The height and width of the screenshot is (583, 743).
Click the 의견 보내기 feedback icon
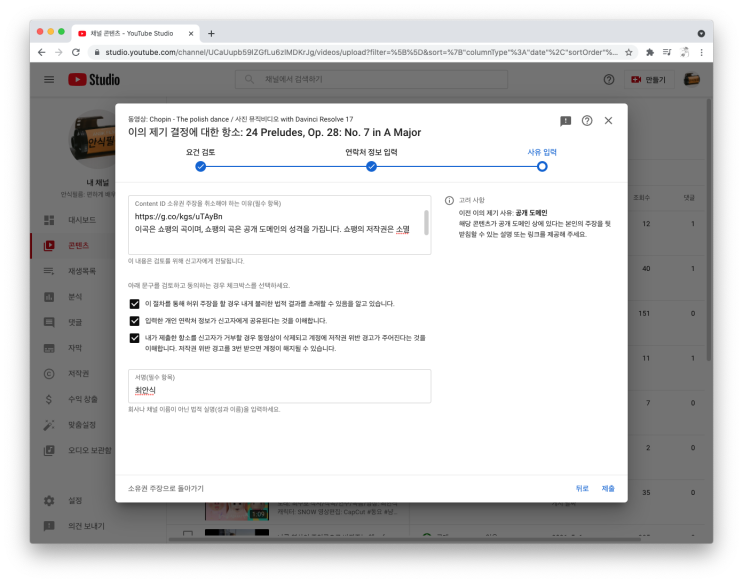(x=49, y=526)
